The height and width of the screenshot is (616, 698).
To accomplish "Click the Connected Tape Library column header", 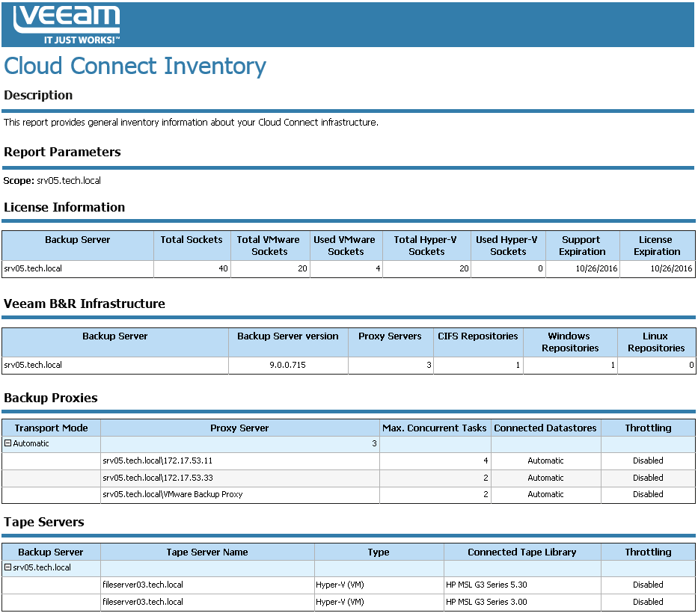I will point(521,552).
